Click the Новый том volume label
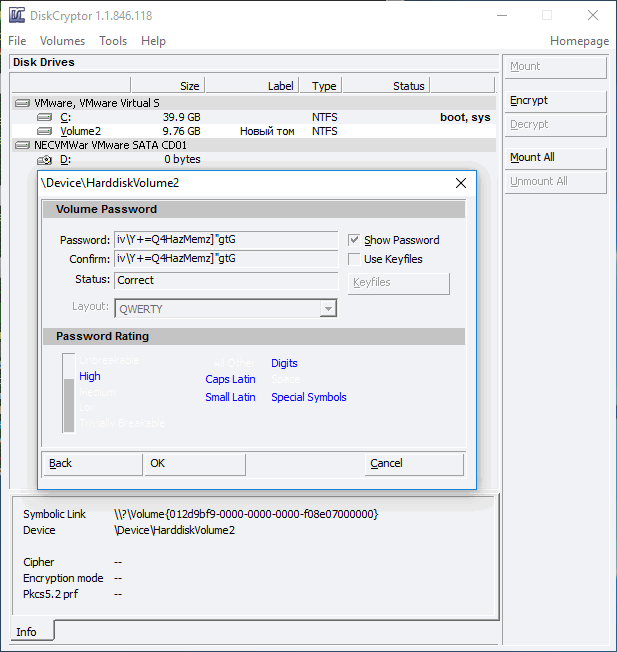Image resolution: width=617 pixels, height=652 pixels. tap(267, 131)
